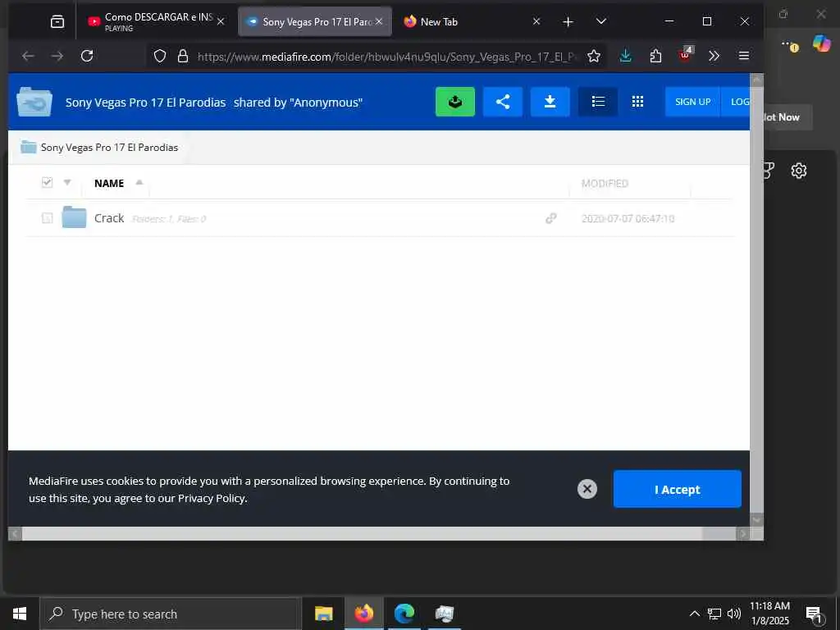This screenshot has height=630, width=840.
Task: Switch to list view layout
Action: [598, 102]
